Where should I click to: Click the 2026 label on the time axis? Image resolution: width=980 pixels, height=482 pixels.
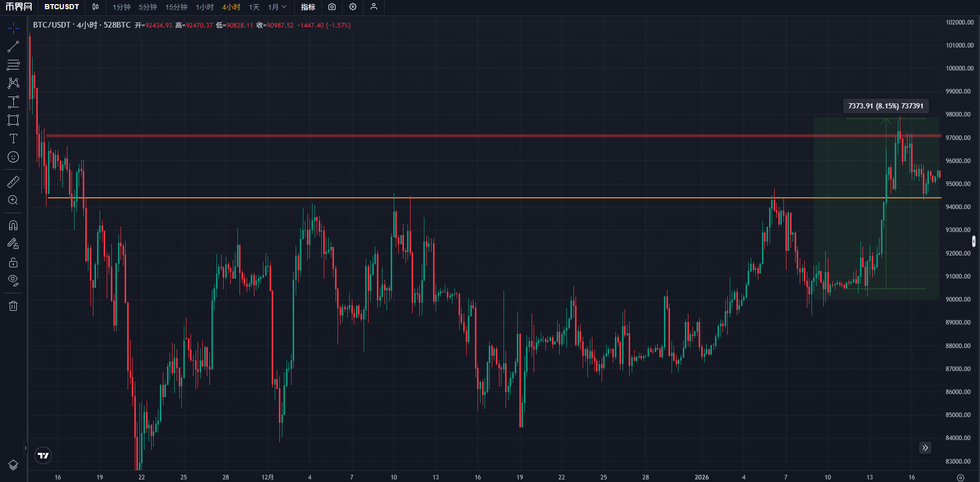tap(702, 477)
